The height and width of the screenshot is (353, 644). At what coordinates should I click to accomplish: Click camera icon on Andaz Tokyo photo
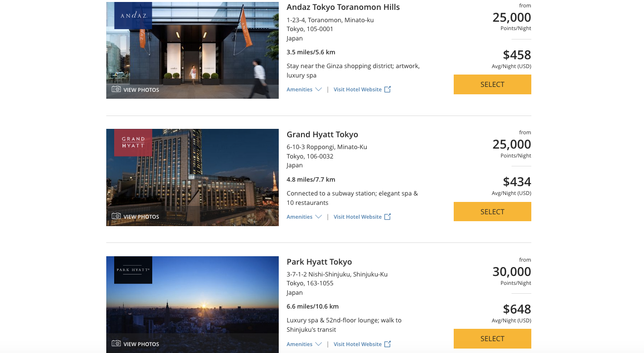116,89
